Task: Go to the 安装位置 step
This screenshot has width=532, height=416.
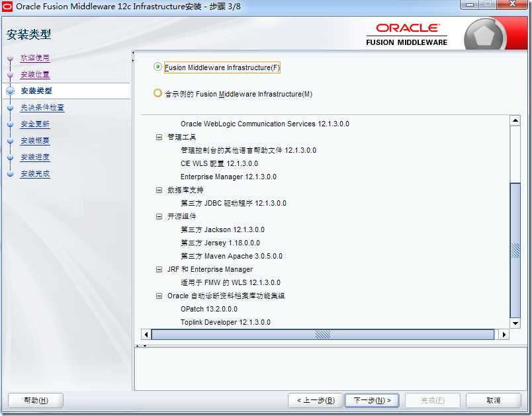Action: [x=35, y=74]
